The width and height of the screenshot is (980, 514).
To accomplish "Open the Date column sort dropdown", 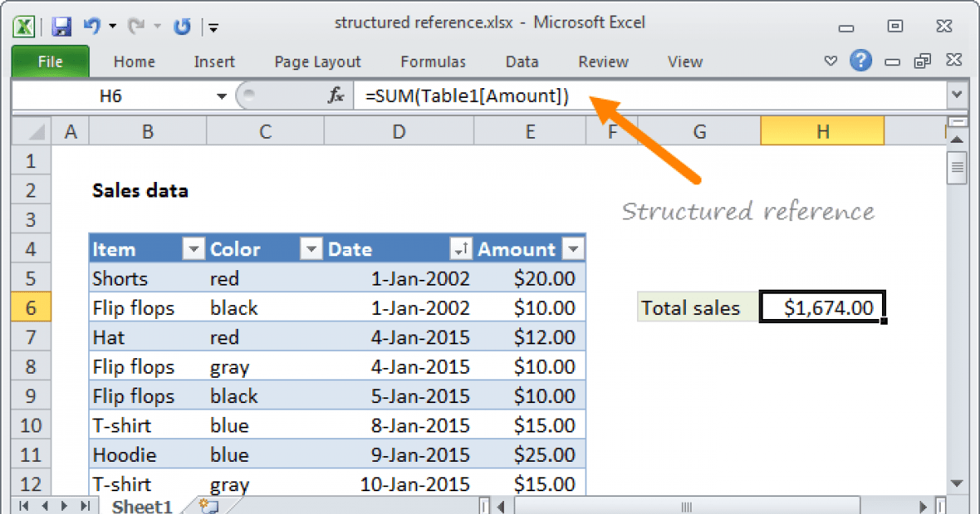I will [460, 250].
